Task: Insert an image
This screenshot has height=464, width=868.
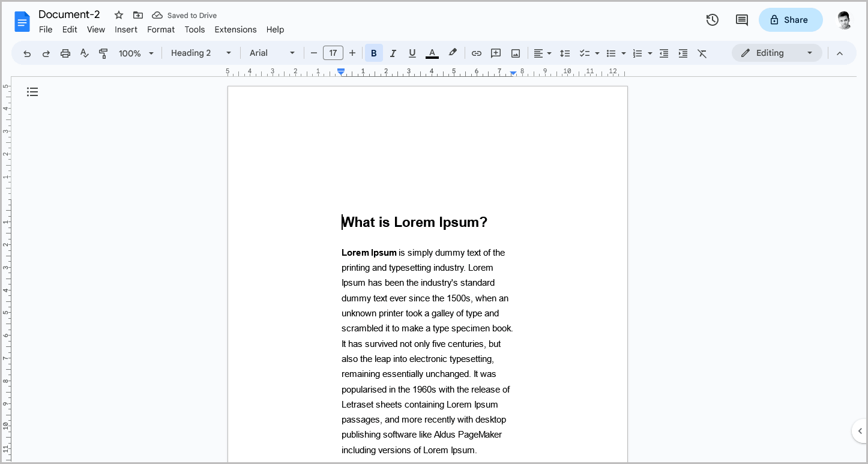Action: 515,53
